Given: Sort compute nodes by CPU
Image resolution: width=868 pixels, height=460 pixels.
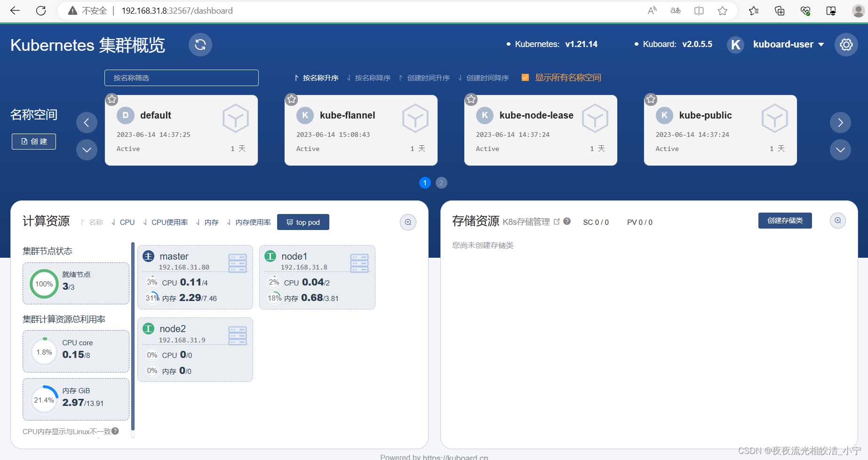Looking at the screenshot, I should click(123, 222).
